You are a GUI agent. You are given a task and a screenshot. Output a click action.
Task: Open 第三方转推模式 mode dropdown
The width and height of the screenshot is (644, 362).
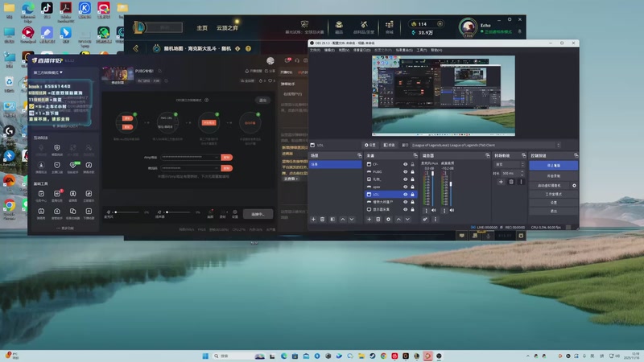pyautogui.click(x=48, y=72)
